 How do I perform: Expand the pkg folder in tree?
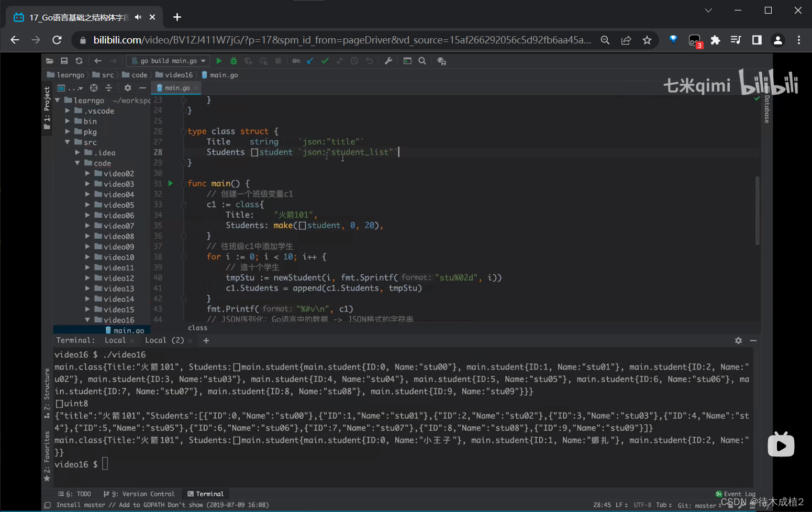[68, 131]
